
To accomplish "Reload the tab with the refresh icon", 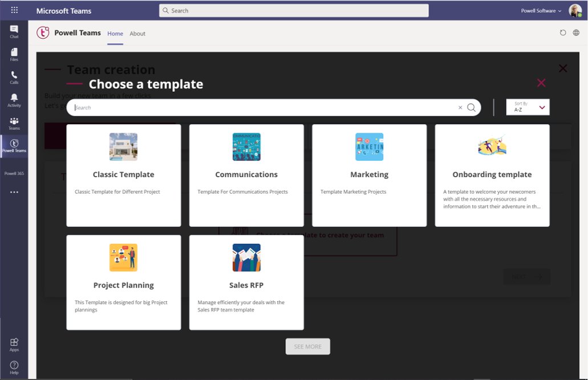I will (562, 32).
